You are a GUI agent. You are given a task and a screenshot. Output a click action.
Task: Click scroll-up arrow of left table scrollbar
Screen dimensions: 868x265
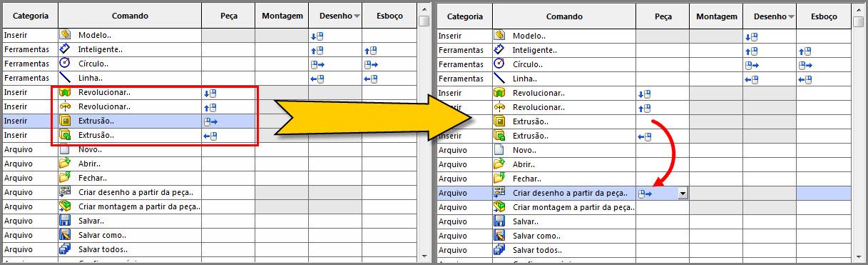click(424, 9)
